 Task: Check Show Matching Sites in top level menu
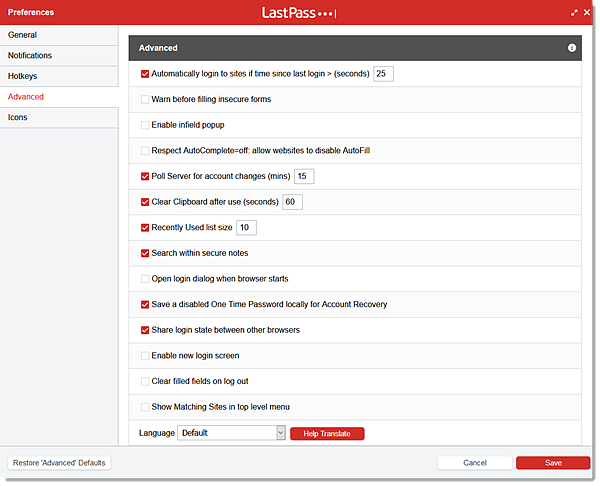coord(145,407)
